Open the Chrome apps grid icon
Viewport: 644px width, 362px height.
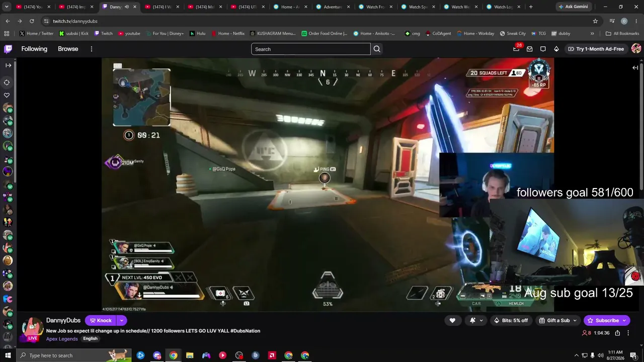tap(7, 34)
